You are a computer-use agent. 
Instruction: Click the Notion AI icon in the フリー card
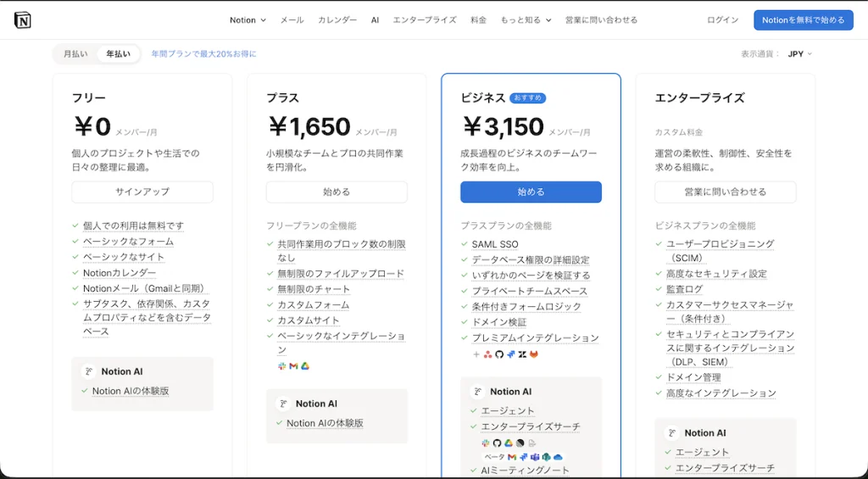(88, 371)
